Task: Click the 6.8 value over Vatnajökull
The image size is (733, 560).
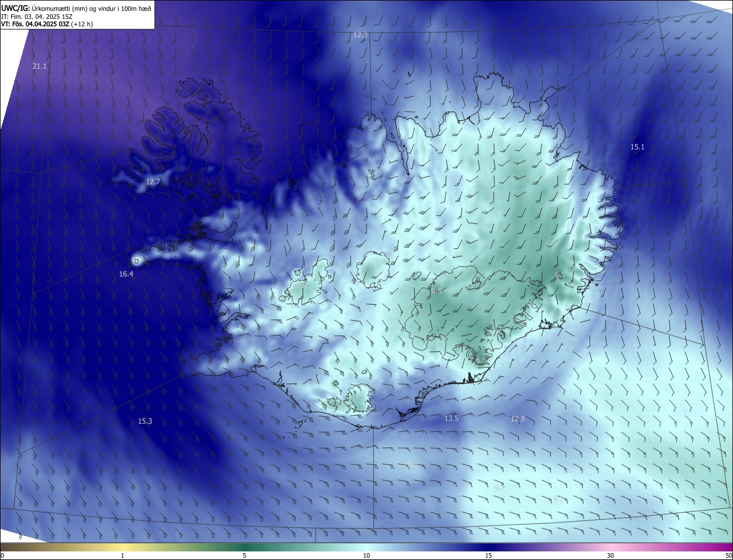Action: pyautogui.click(x=436, y=291)
